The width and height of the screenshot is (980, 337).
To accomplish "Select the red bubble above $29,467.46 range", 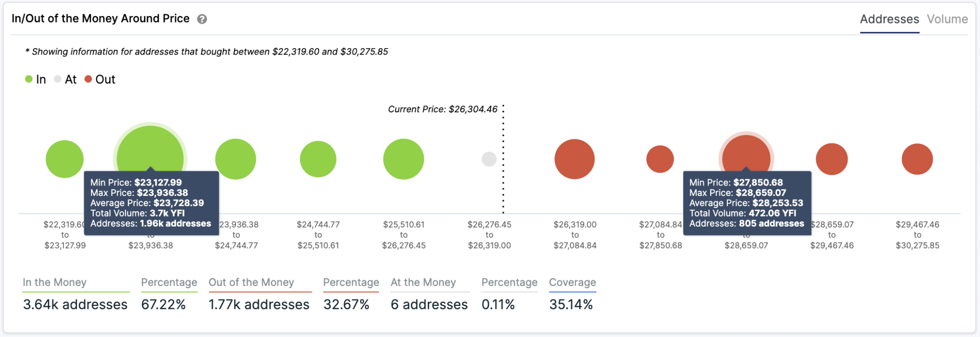I will [x=917, y=159].
